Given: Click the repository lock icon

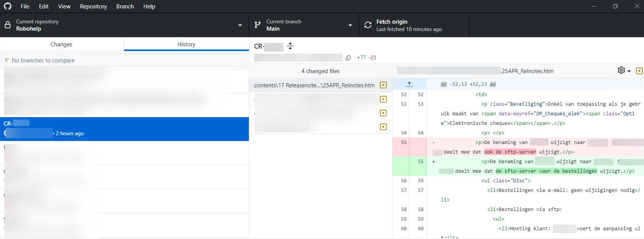Looking at the screenshot, I should [7, 25].
